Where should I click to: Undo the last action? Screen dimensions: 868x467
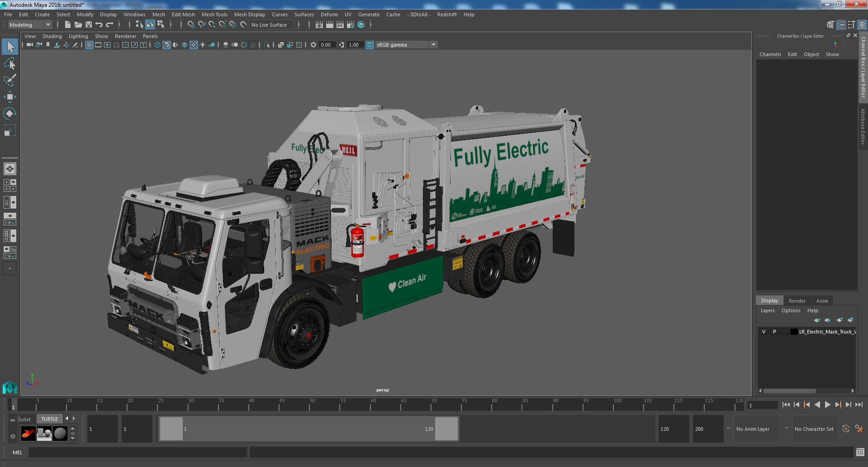tap(99, 25)
